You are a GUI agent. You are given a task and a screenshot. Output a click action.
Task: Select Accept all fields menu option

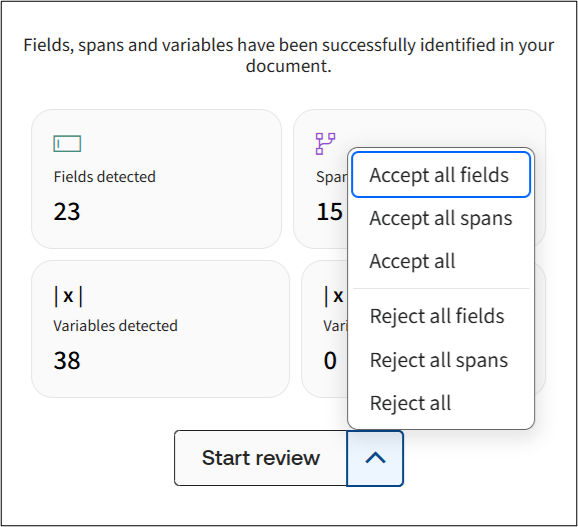441,175
